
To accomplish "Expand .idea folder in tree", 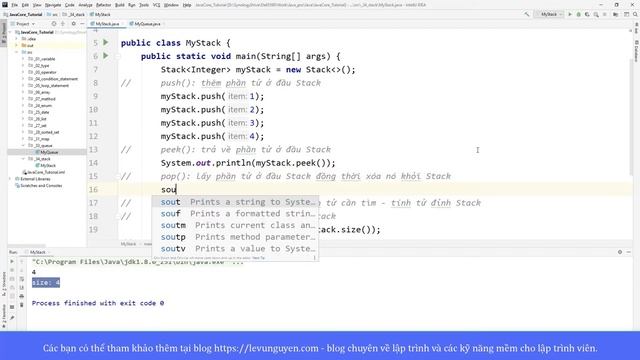I will point(17,39).
